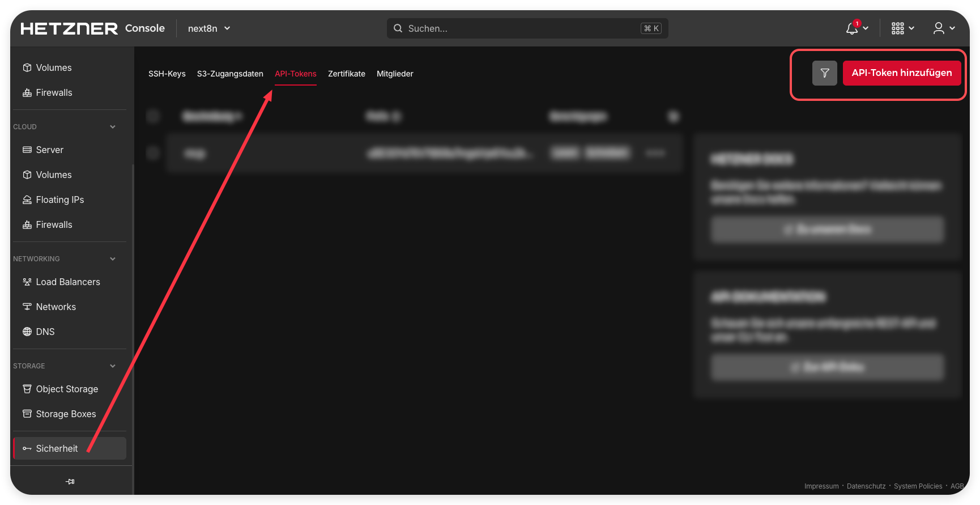980x505 pixels.
Task: Open the next8n project dropdown
Action: 209,28
